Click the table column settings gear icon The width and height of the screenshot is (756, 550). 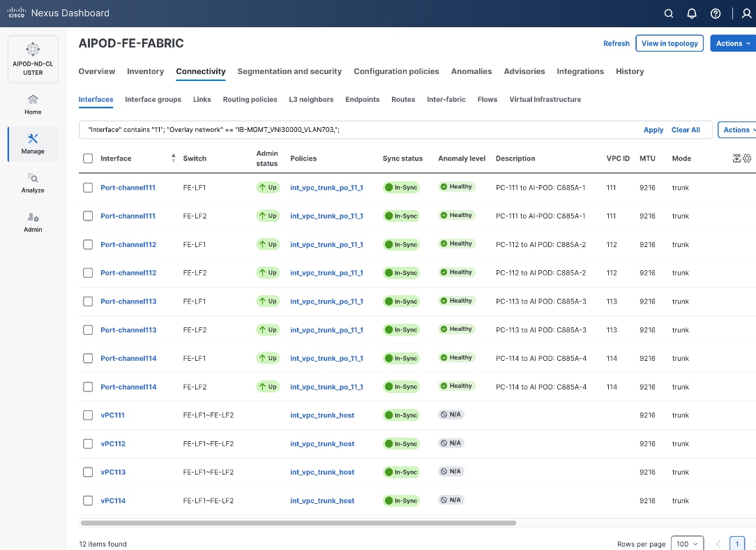click(x=747, y=158)
